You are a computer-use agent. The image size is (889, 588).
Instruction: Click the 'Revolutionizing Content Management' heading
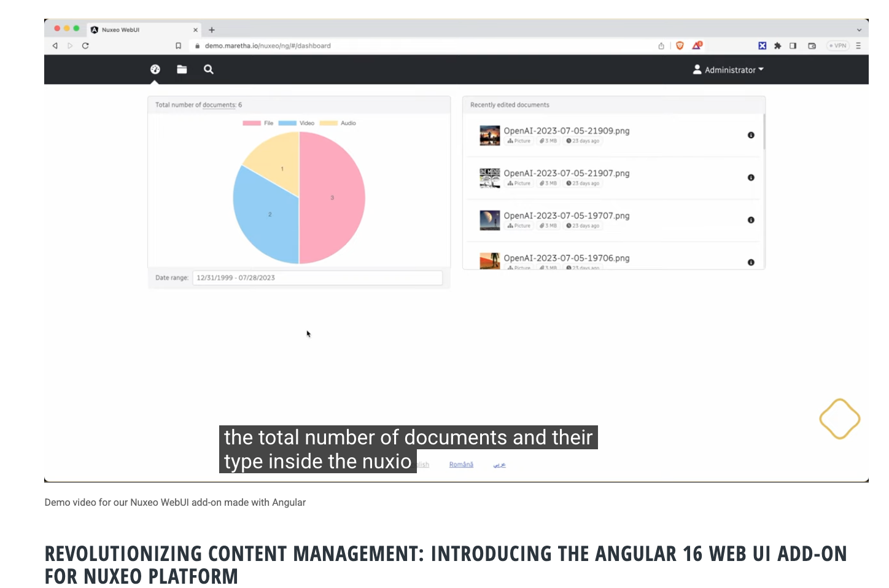(446, 565)
